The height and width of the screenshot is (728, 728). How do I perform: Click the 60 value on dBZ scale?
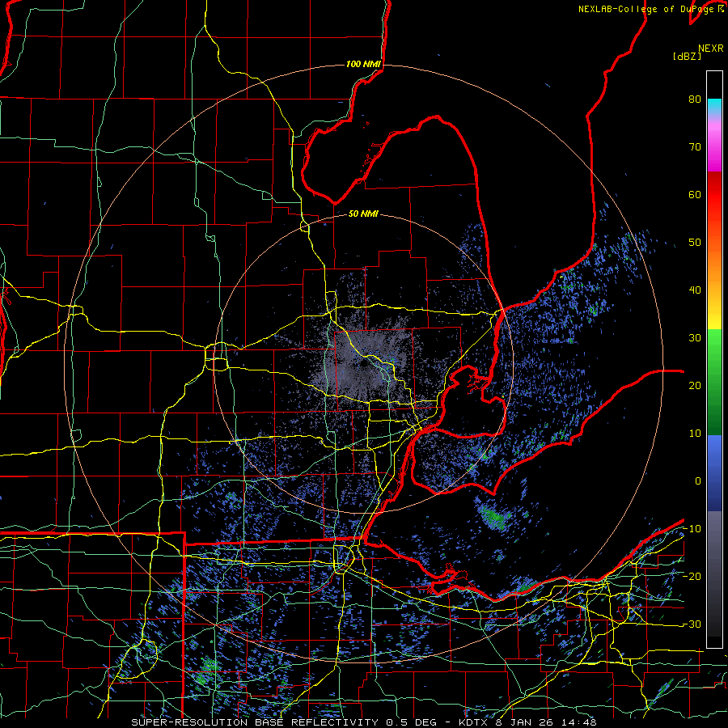695,194
